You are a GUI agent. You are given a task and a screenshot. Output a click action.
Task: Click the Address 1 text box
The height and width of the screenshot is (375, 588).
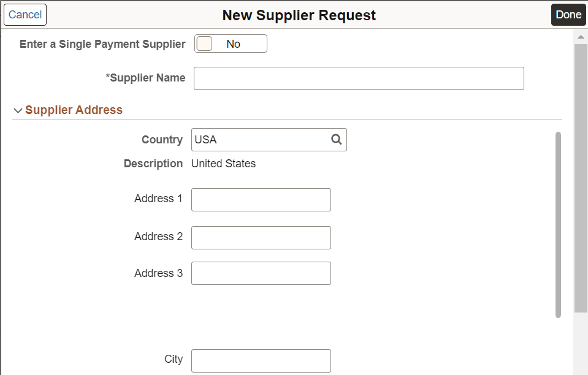click(x=261, y=200)
